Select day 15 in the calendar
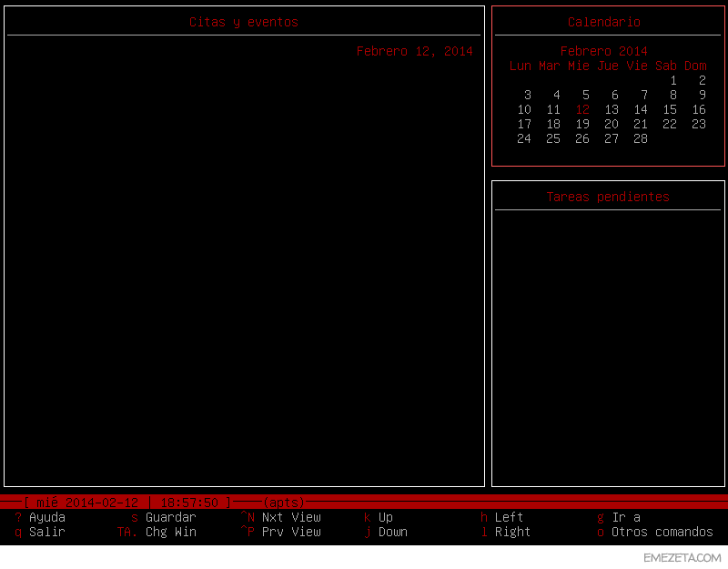The image size is (728, 569). pyautogui.click(x=670, y=109)
